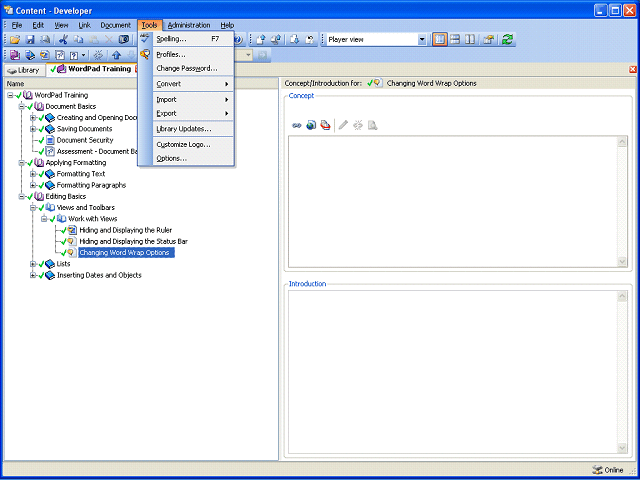Click the chain link icon in Concept
640x480 pixels.
tap(297, 126)
